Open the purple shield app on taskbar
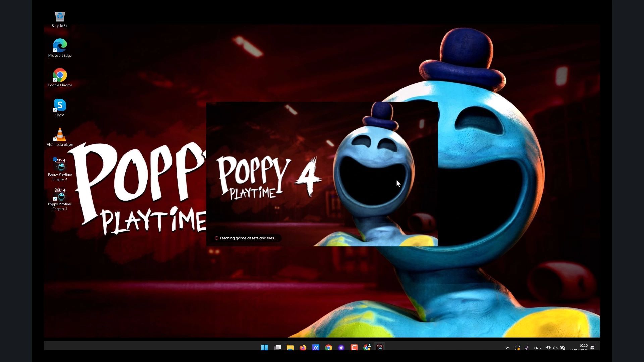The height and width of the screenshot is (362, 644). click(341, 348)
